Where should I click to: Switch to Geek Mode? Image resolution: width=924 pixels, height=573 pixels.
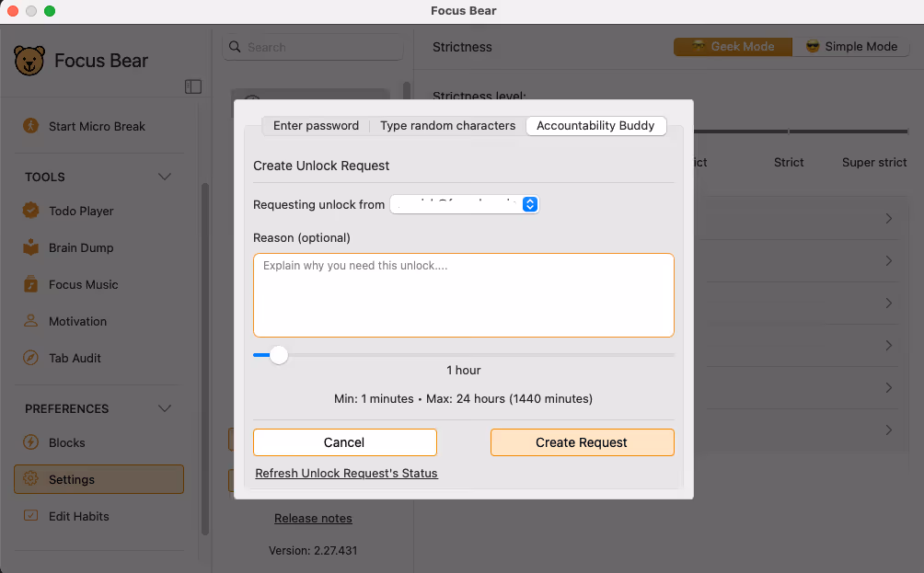(x=733, y=47)
